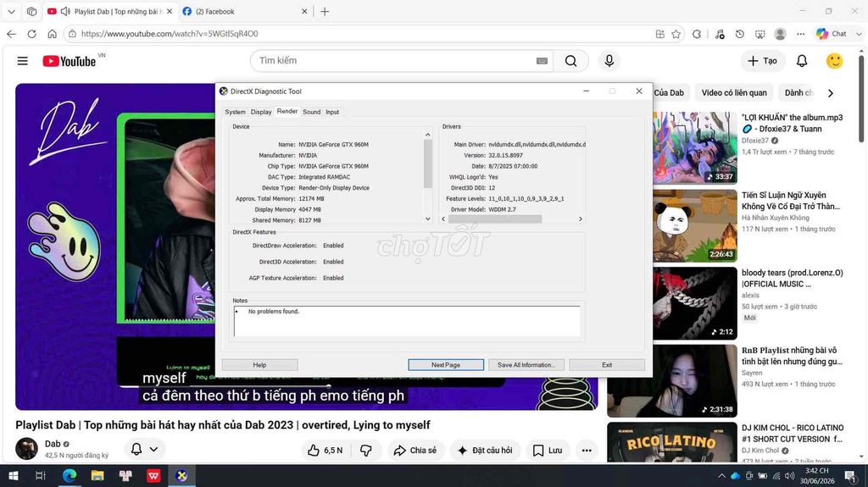This screenshot has width=868, height=487.
Task: Click the Help button in DirectX tool
Action: 259,365
